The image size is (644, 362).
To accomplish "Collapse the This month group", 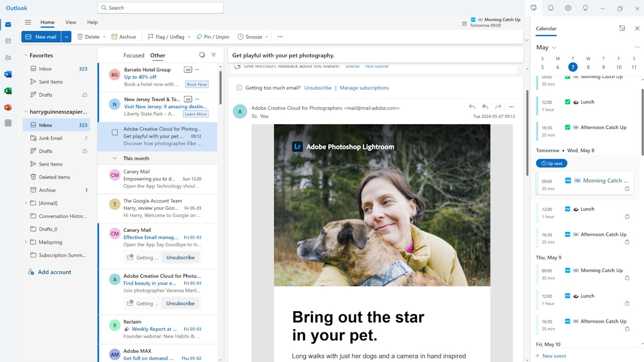I will pos(115,158).
